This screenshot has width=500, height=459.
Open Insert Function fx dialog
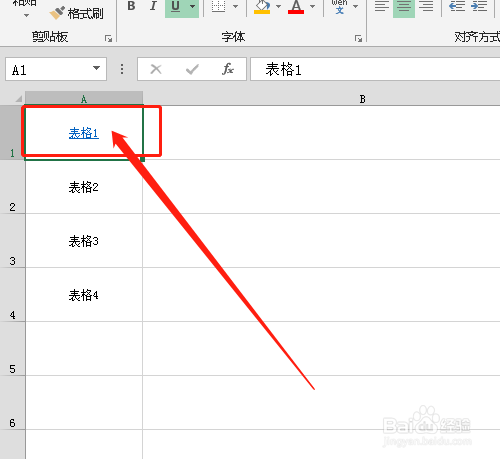click(228, 69)
